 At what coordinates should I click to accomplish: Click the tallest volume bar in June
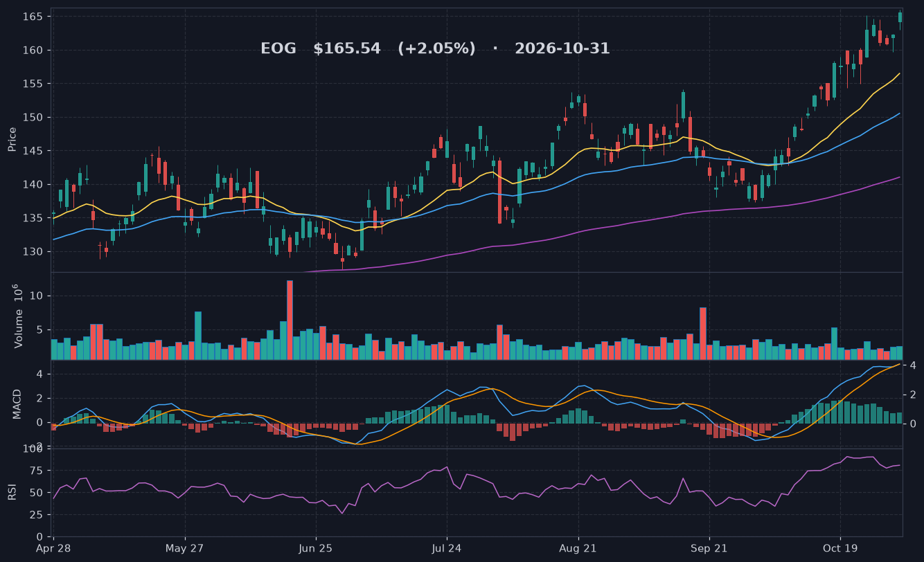coord(290,320)
